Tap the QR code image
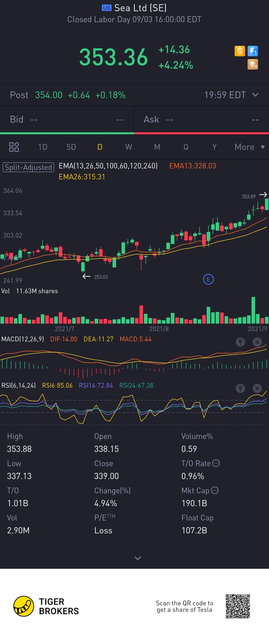Image resolution: width=269 pixels, height=644 pixels. point(238,606)
